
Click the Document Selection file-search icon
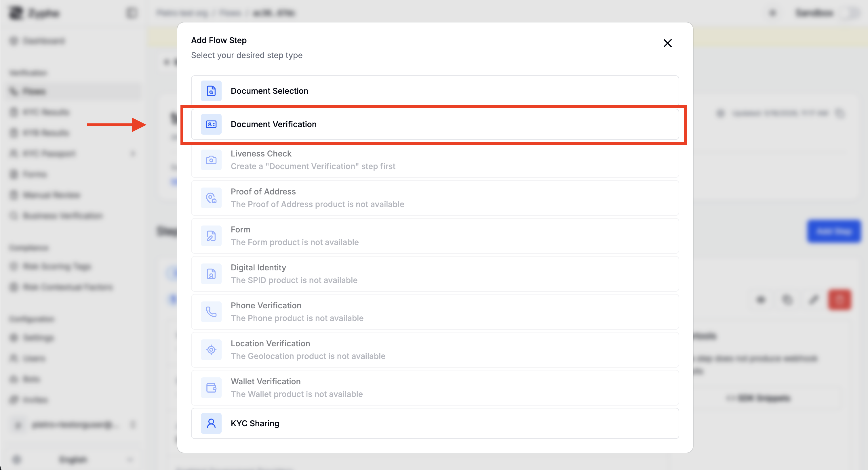click(x=211, y=91)
